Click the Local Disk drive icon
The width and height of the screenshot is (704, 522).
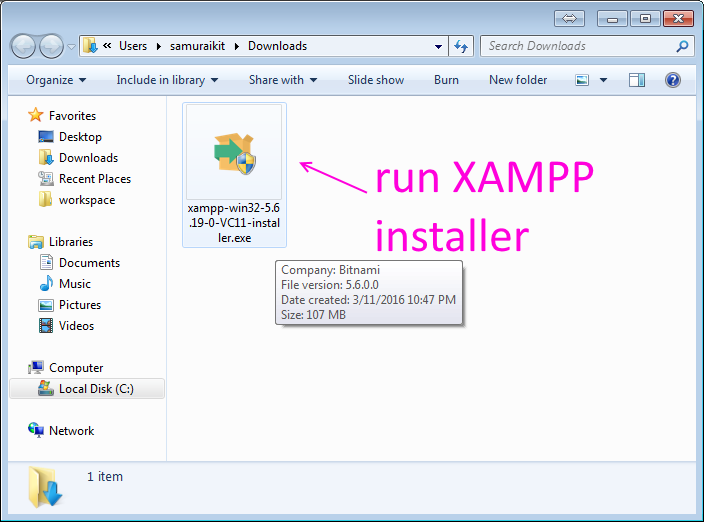tap(46, 388)
